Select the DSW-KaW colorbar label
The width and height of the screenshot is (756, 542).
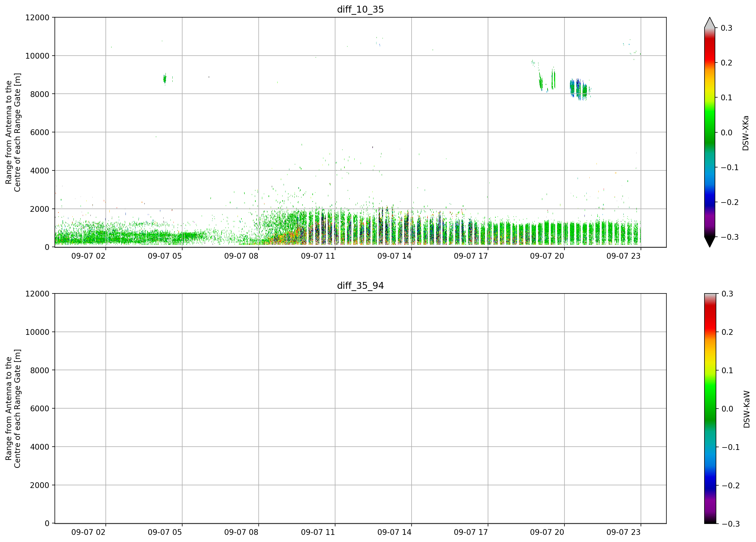[x=746, y=409]
